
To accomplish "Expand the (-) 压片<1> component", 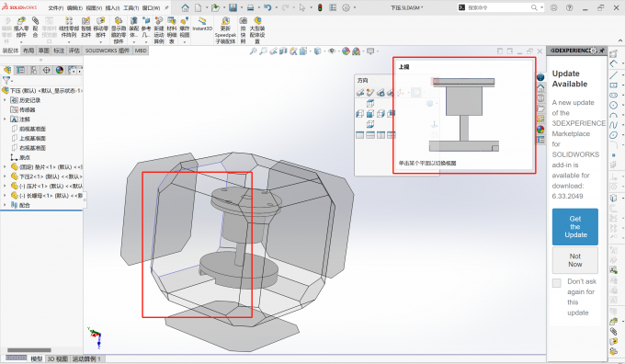I will click(x=5, y=187).
